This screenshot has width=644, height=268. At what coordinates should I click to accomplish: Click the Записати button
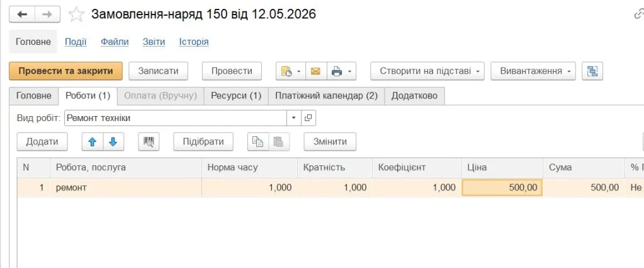point(158,71)
